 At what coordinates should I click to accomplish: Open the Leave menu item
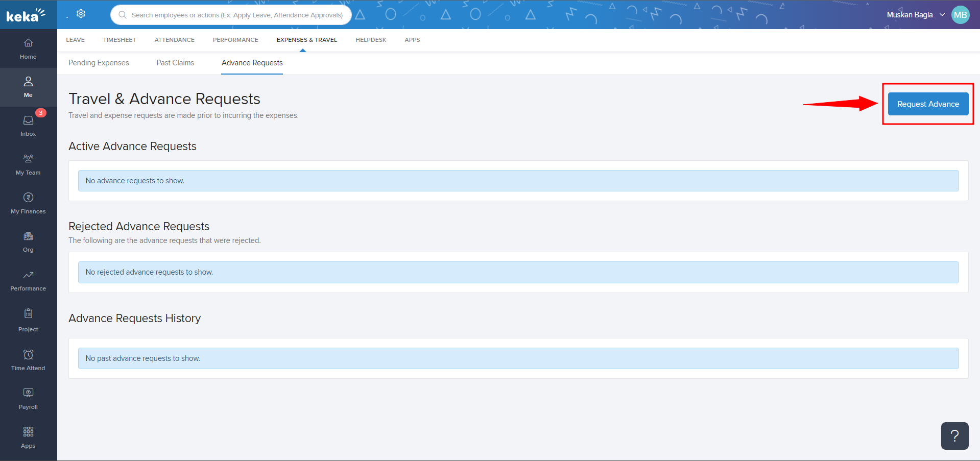point(75,40)
